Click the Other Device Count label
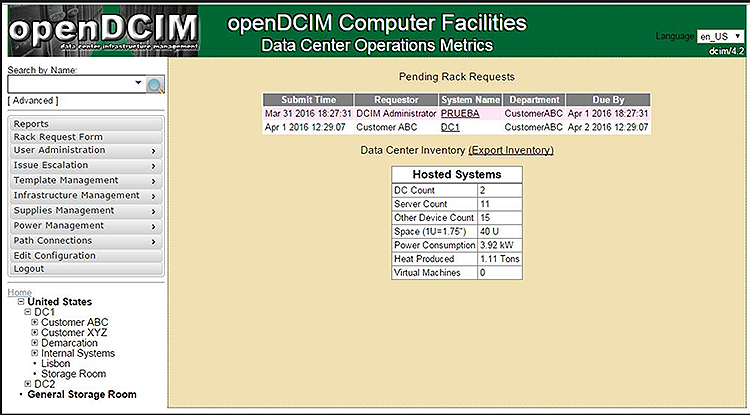 point(434,218)
